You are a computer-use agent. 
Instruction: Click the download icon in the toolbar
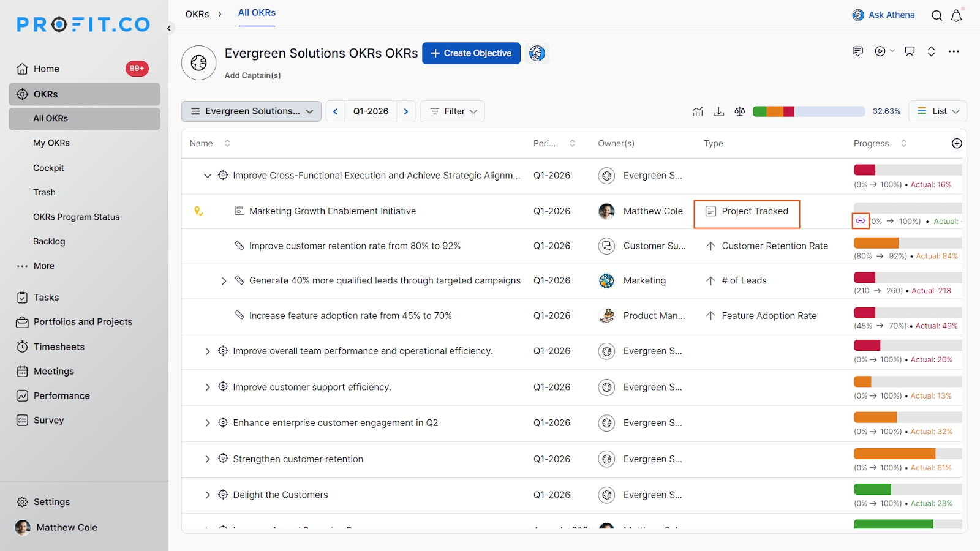click(x=719, y=111)
